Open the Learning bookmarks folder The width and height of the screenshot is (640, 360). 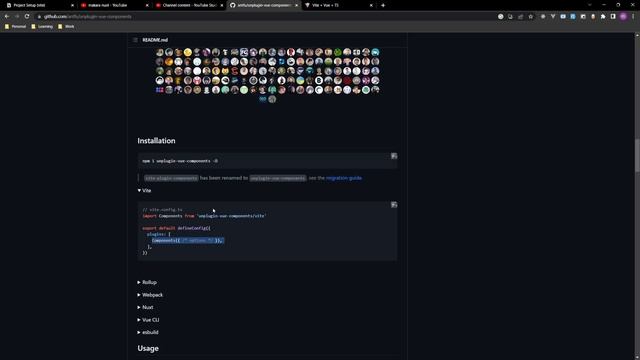pyautogui.click(x=42, y=27)
